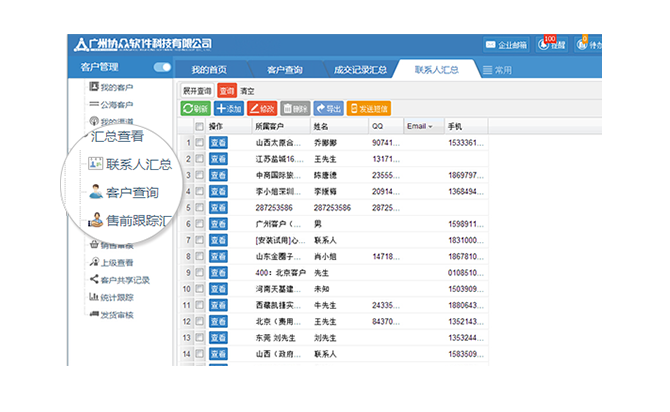Check the select-all checkbox in table header
670x412 pixels.
(200, 127)
